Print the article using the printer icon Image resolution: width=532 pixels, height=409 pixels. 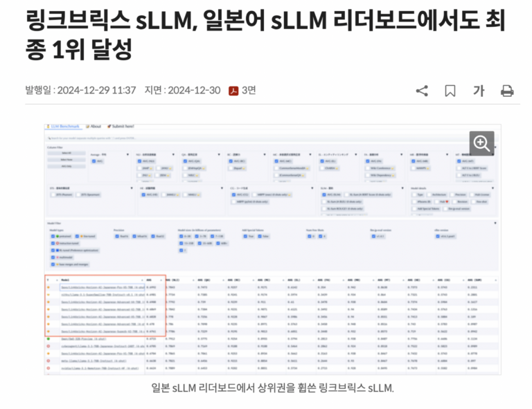tap(507, 91)
